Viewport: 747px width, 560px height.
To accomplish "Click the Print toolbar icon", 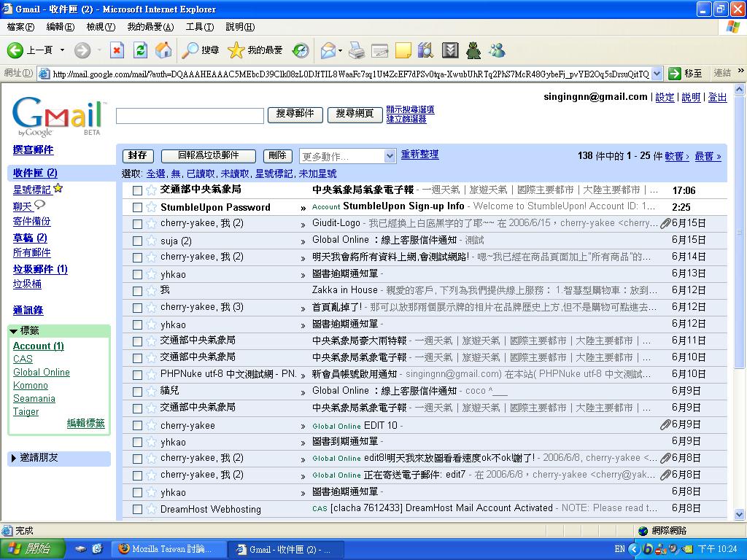I will [356, 50].
